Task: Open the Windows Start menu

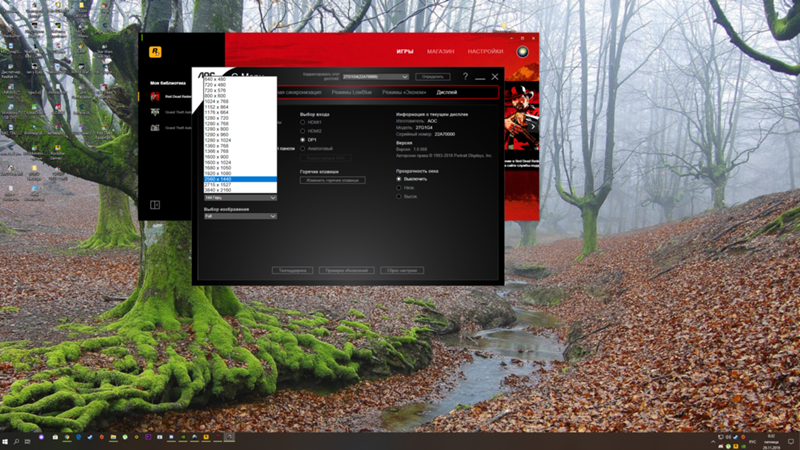Action: pos(5,441)
